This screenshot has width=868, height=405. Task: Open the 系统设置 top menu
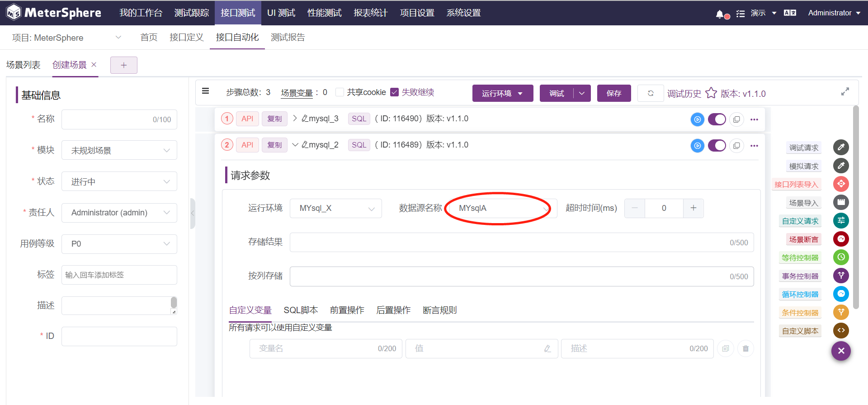463,13
